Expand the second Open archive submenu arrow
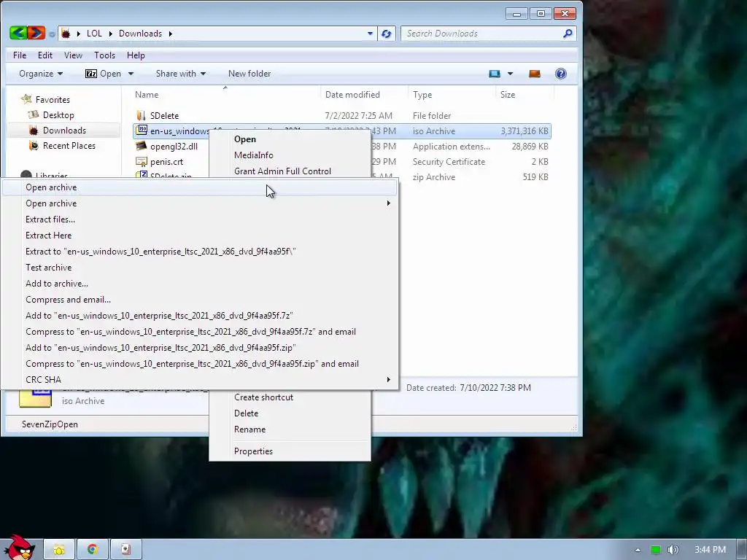 389,203
